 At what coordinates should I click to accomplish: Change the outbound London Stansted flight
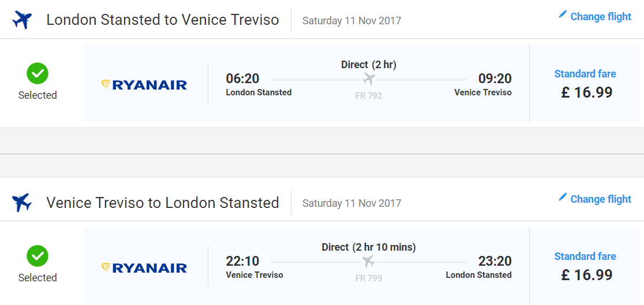[595, 16]
